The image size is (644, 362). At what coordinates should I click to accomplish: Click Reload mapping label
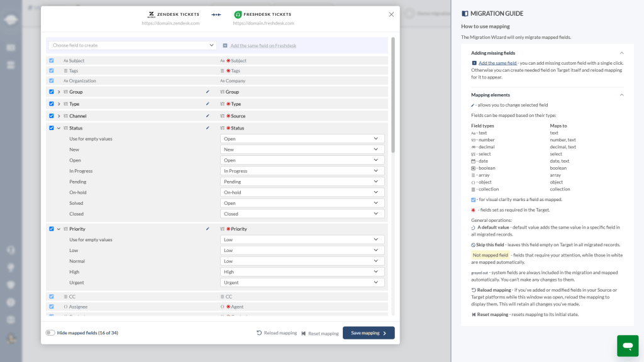click(x=280, y=333)
